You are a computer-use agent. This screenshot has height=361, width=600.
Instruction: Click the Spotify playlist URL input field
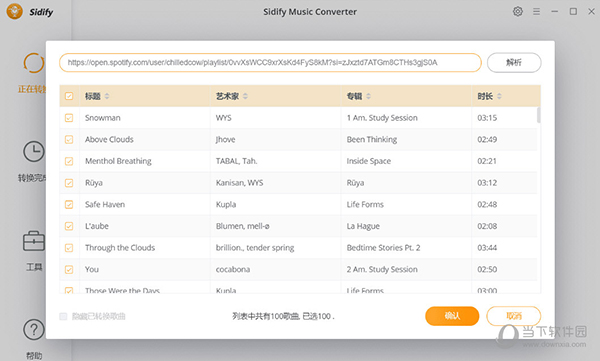[270, 62]
